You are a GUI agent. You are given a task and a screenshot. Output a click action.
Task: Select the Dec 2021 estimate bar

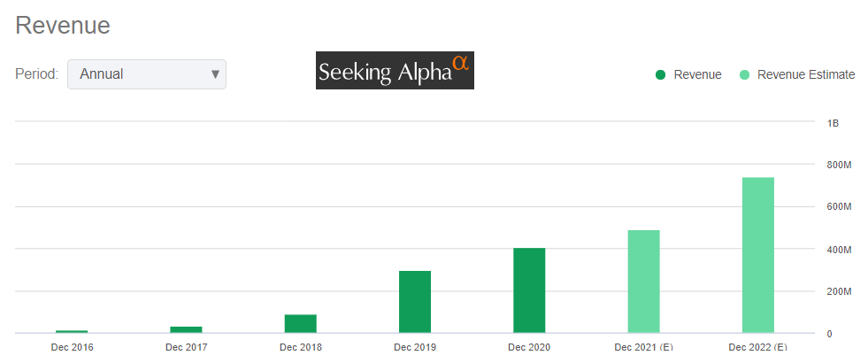click(x=643, y=282)
